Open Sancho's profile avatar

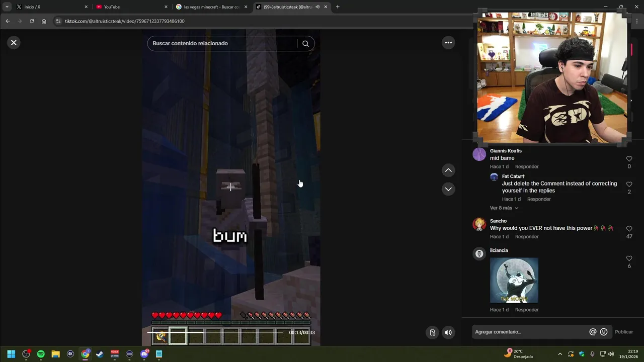pyautogui.click(x=479, y=224)
